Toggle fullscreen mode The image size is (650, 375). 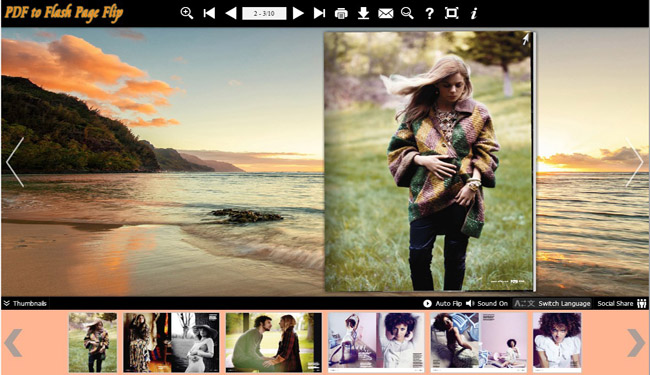tap(451, 13)
